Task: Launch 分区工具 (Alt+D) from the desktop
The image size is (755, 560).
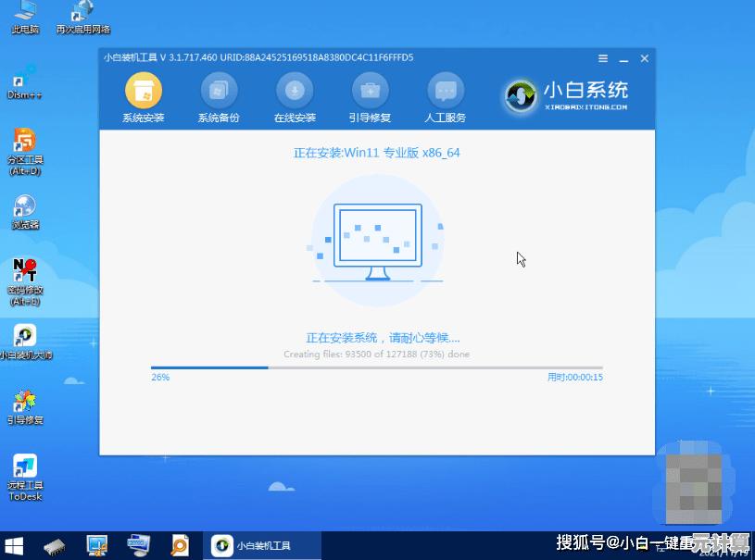Action: click(x=25, y=152)
